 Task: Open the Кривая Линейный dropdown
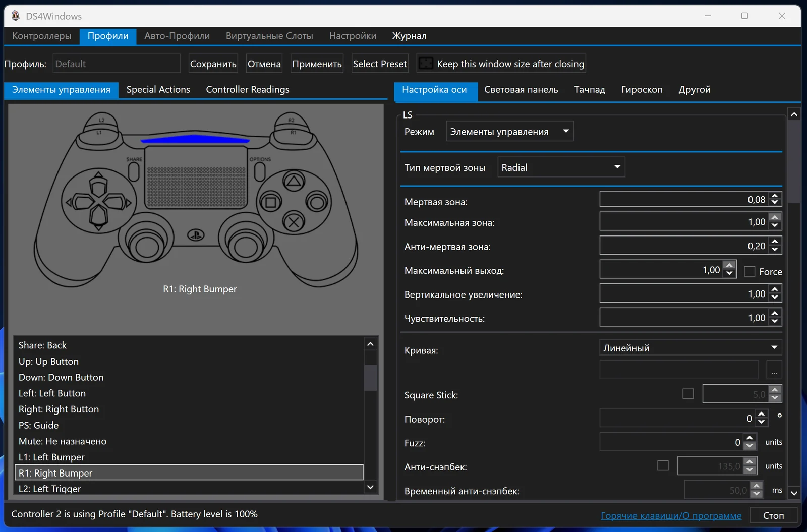[690, 347]
